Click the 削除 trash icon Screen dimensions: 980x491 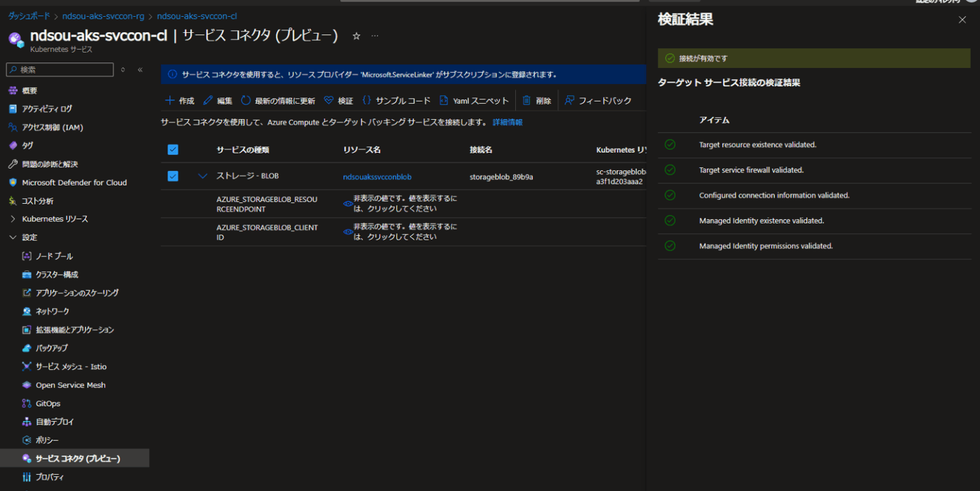coord(526,101)
